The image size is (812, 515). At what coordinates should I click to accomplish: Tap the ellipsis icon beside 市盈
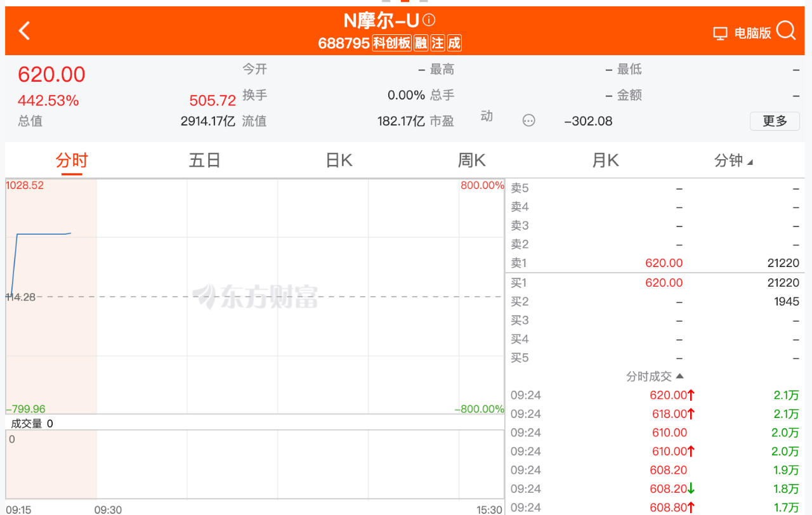[528, 121]
